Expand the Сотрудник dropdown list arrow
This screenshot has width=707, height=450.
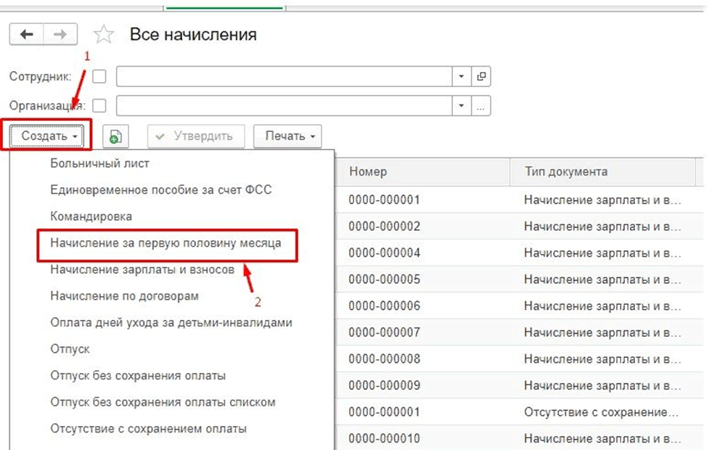click(x=461, y=76)
